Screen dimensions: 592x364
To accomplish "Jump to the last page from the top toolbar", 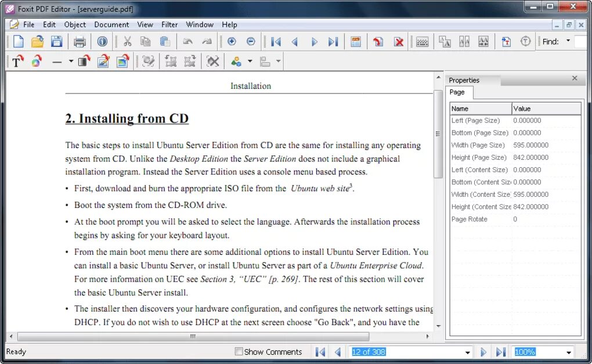I will (x=333, y=42).
